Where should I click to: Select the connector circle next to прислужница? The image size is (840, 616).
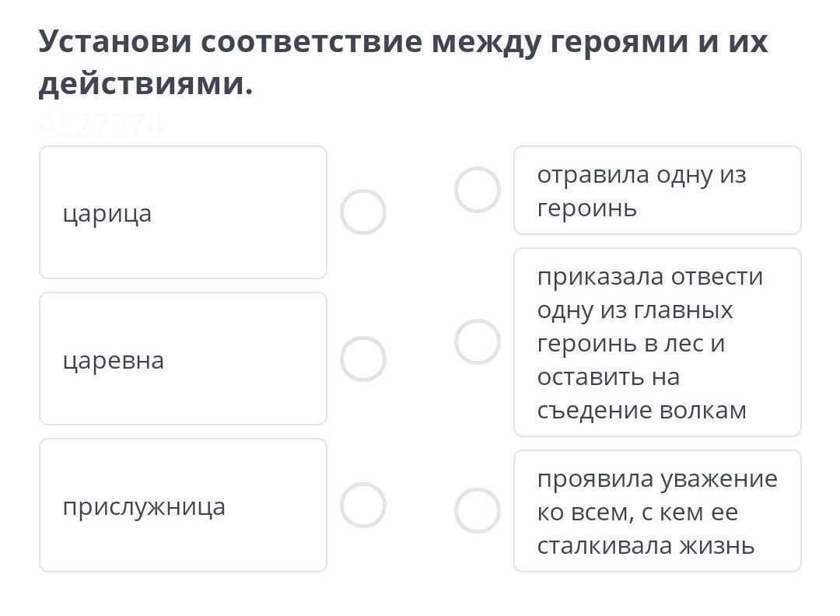tap(362, 505)
